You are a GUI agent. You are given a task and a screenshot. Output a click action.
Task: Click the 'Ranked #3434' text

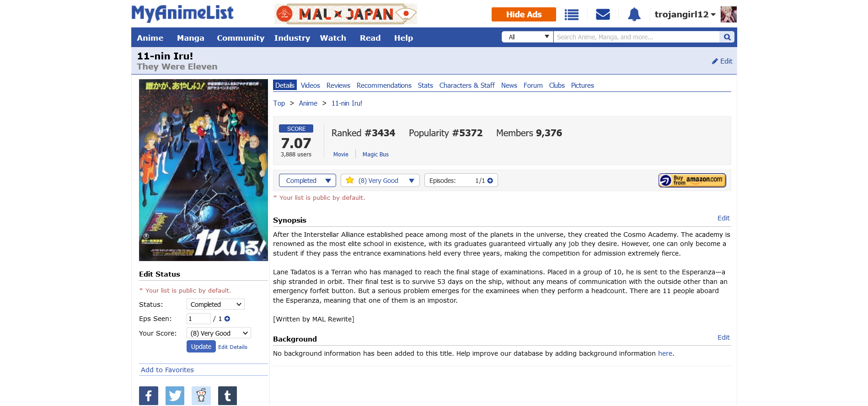(363, 133)
